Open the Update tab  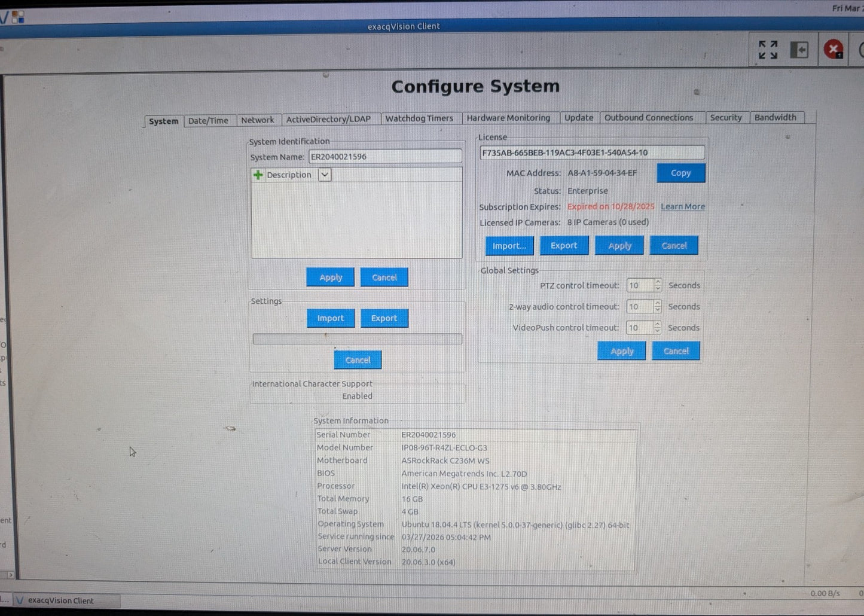579,118
